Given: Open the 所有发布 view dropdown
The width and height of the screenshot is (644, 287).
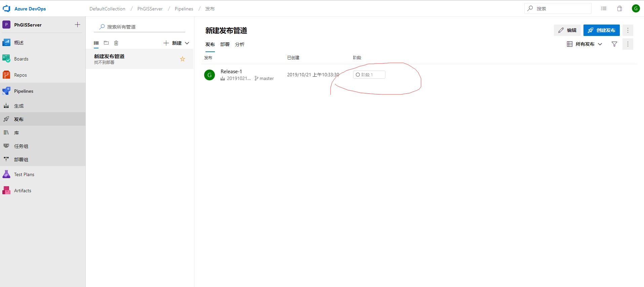Looking at the screenshot, I should coord(584,44).
